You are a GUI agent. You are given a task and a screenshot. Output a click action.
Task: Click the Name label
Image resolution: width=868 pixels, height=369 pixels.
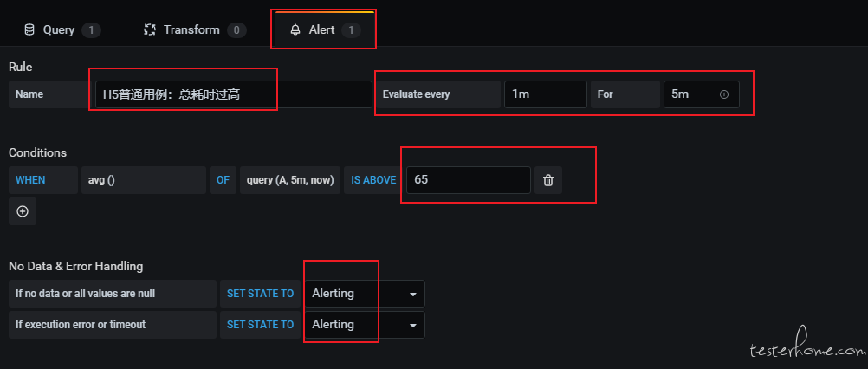point(50,94)
